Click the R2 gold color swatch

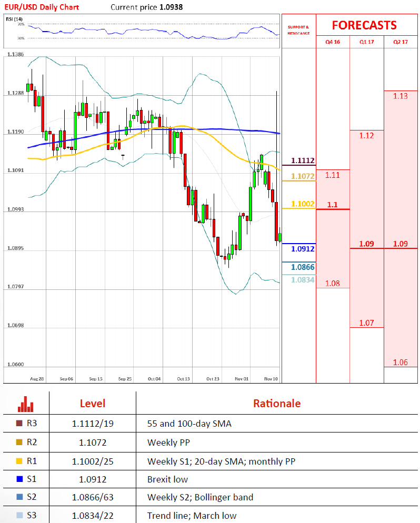tap(19, 442)
